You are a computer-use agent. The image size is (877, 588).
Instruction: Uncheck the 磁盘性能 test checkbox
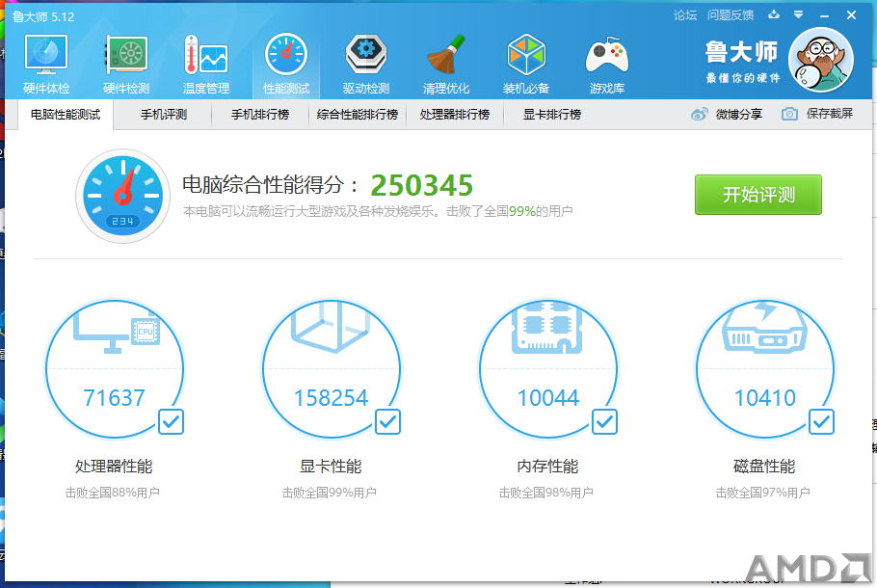point(822,421)
